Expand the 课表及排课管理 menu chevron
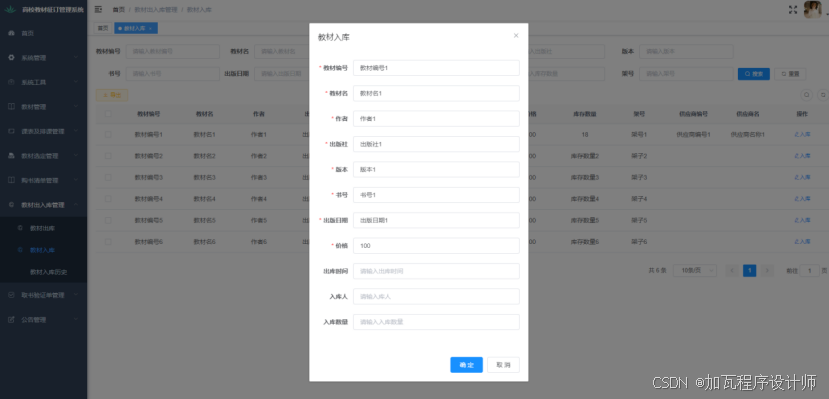Viewport: 829px width, 399px height. [x=76, y=131]
